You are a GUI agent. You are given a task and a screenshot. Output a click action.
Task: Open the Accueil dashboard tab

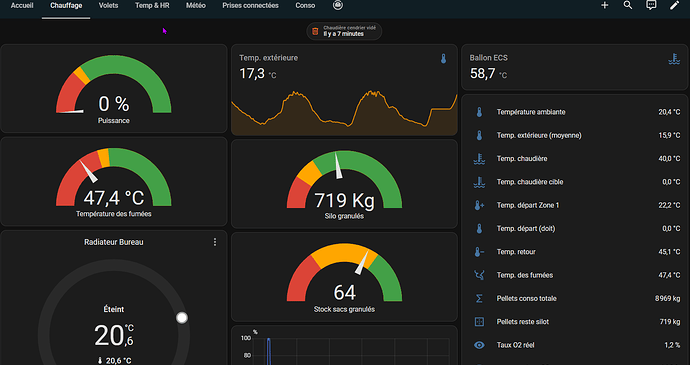22,6
